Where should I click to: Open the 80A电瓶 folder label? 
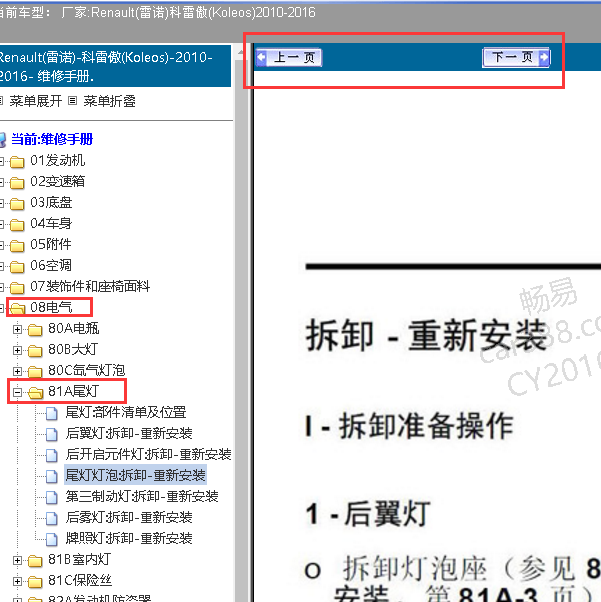[x=73, y=329]
